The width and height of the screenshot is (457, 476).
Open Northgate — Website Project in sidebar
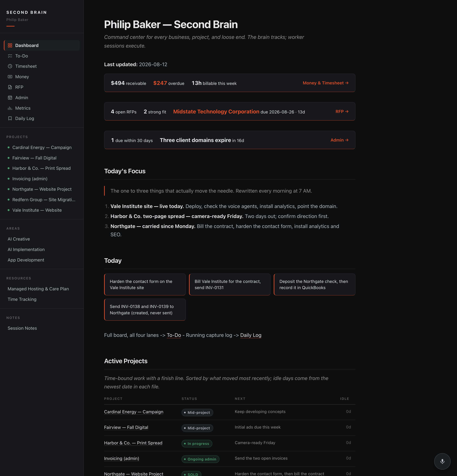click(42, 189)
